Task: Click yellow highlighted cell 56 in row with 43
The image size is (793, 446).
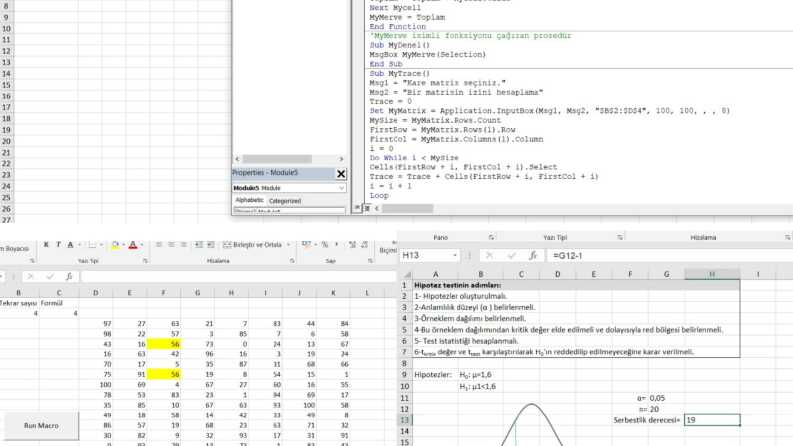Action: point(163,344)
